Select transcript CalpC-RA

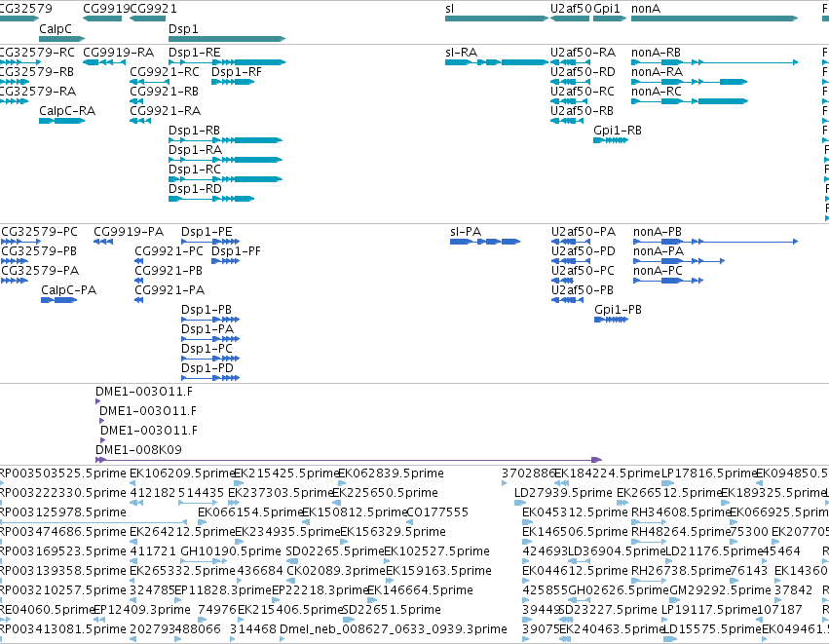tap(61, 121)
